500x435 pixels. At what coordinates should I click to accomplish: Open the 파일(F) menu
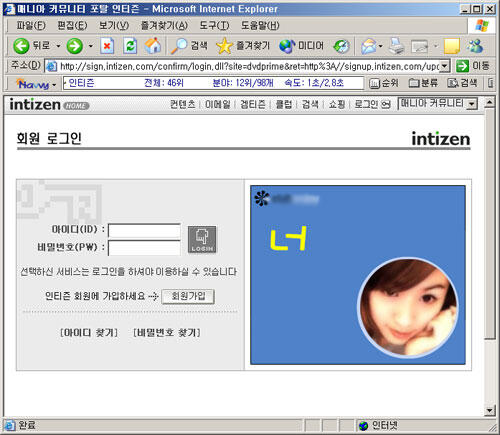pyautogui.click(x=31, y=25)
